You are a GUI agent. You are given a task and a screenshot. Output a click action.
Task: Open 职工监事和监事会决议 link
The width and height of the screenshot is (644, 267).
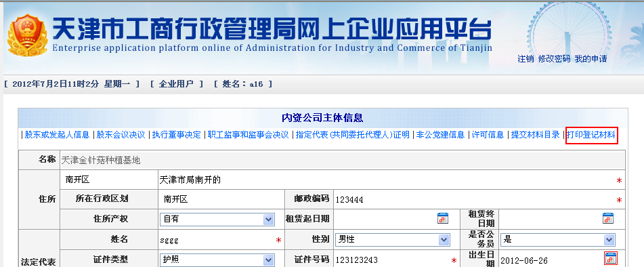click(x=249, y=135)
